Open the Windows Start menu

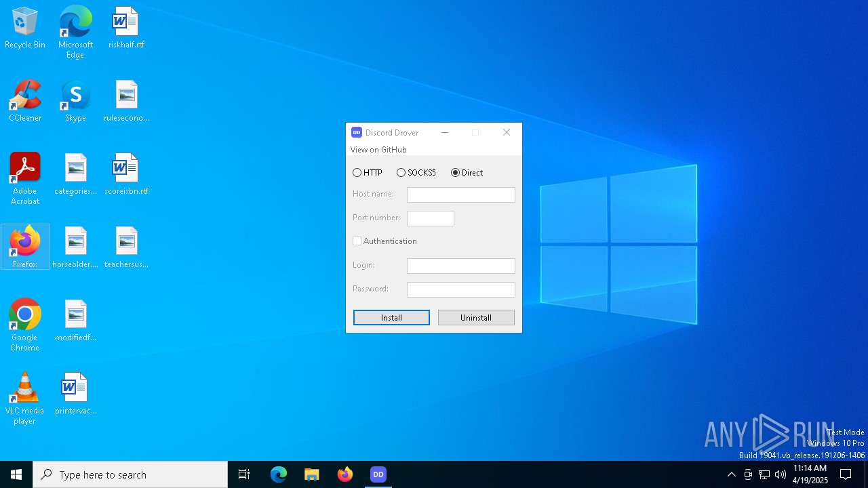(16, 474)
